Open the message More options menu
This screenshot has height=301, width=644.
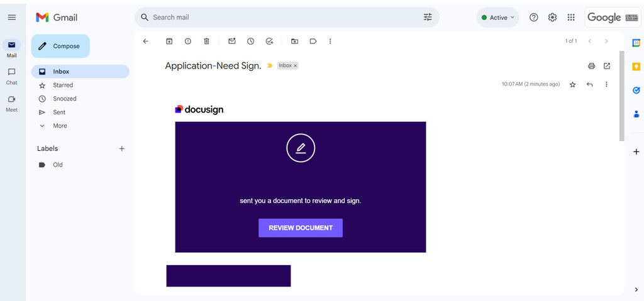pos(607,85)
